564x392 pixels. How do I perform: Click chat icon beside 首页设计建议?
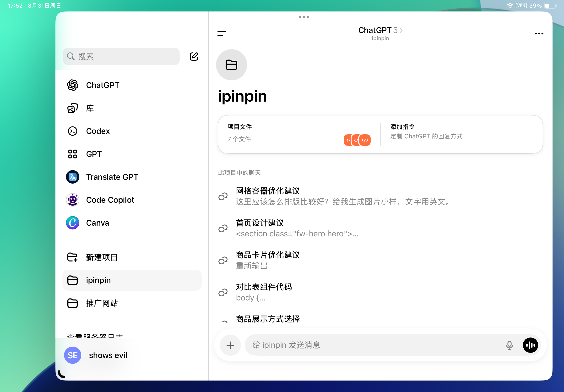coord(223,229)
